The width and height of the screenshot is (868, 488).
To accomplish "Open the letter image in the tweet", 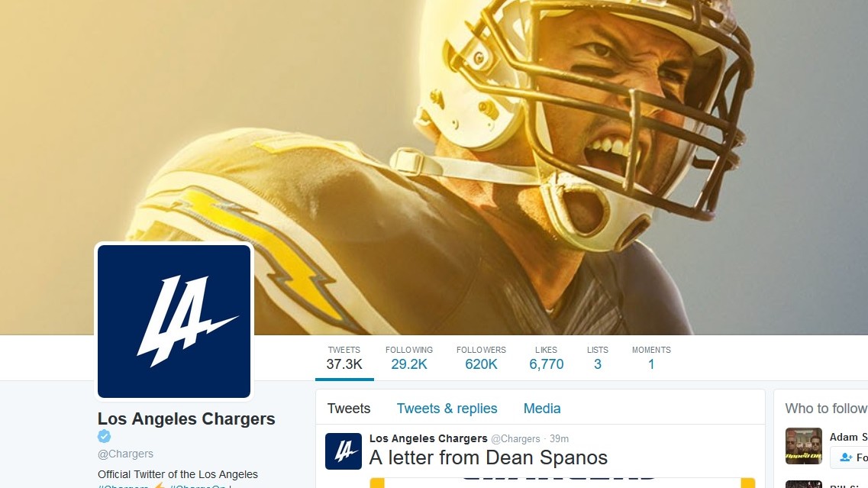I will click(563, 483).
